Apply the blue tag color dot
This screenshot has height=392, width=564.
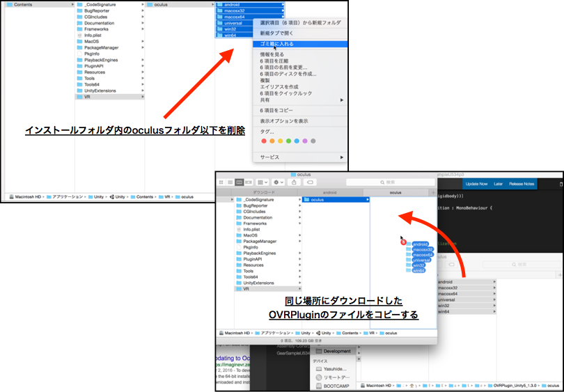[x=297, y=141]
